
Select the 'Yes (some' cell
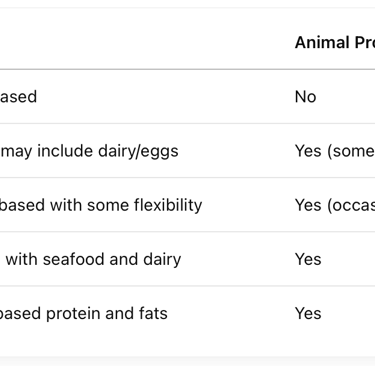[x=335, y=151]
